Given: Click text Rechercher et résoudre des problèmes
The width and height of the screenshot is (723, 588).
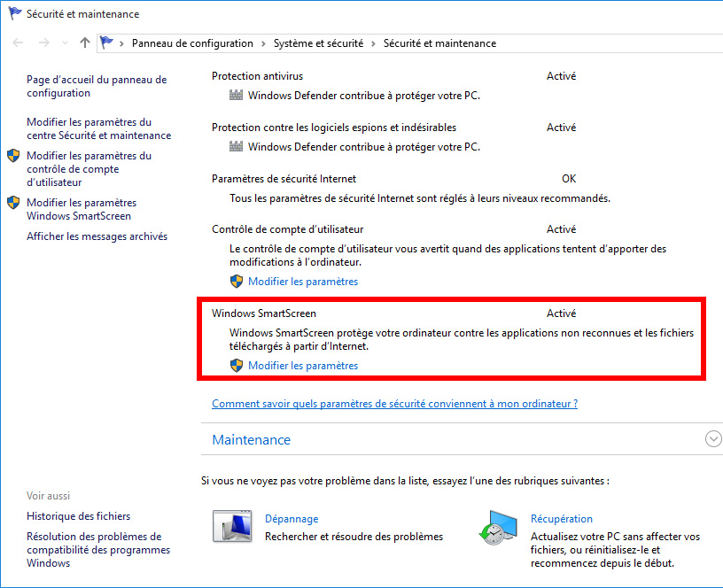Looking at the screenshot, I should pyautogui.click(x=354, y=537).
